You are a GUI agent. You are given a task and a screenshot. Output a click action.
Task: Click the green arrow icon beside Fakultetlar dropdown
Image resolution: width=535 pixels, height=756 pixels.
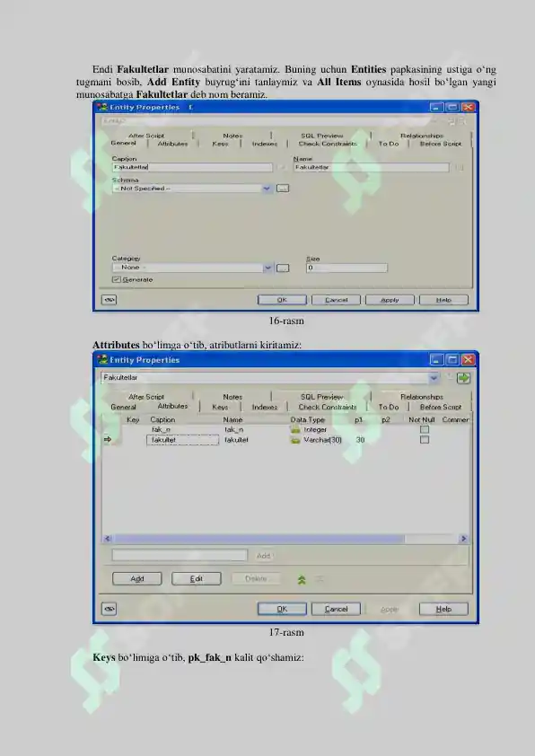463,378
